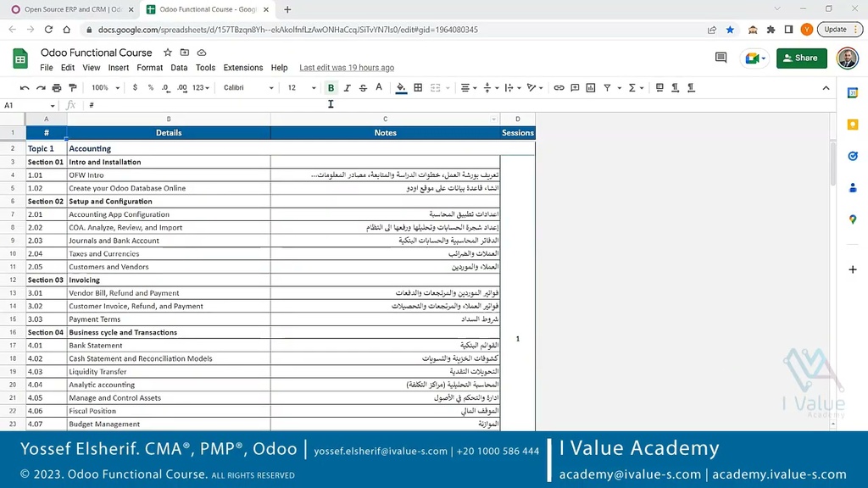The image size is (868, 488).
Task: Toggle strikethrough formatting
Action: point(363,87)
